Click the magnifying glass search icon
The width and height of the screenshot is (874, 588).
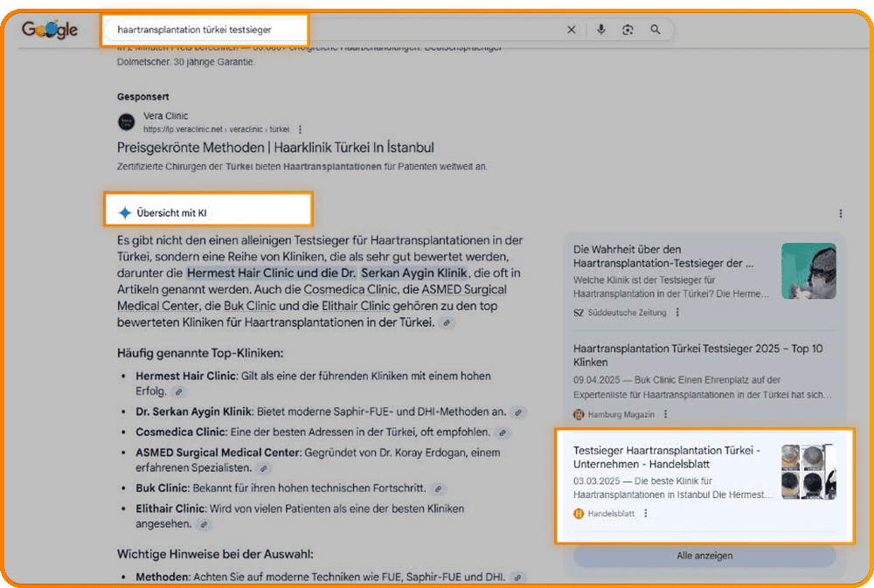click(655, 30)
